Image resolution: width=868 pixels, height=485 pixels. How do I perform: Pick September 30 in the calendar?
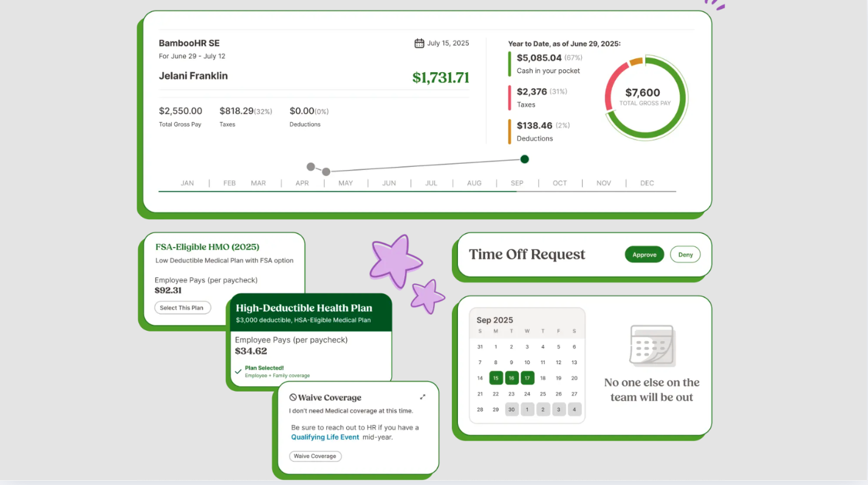511,409
